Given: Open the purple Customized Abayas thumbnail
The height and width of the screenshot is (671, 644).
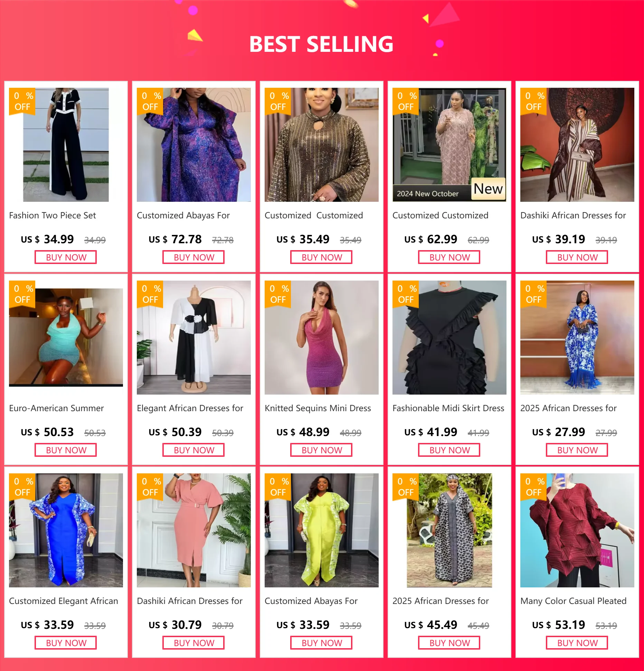Looking at the screenshot, I should (194, 144).
